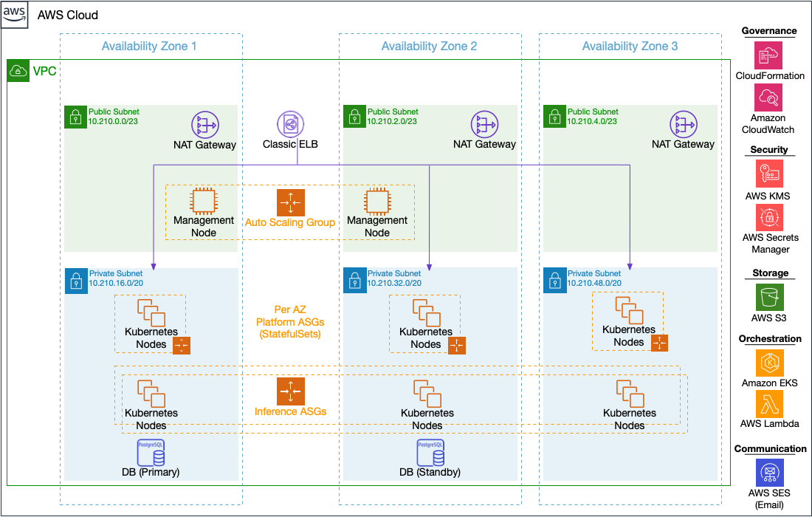Click the Classic ELB label text
This screenshot has width=812, height=517.
[291, 144]
